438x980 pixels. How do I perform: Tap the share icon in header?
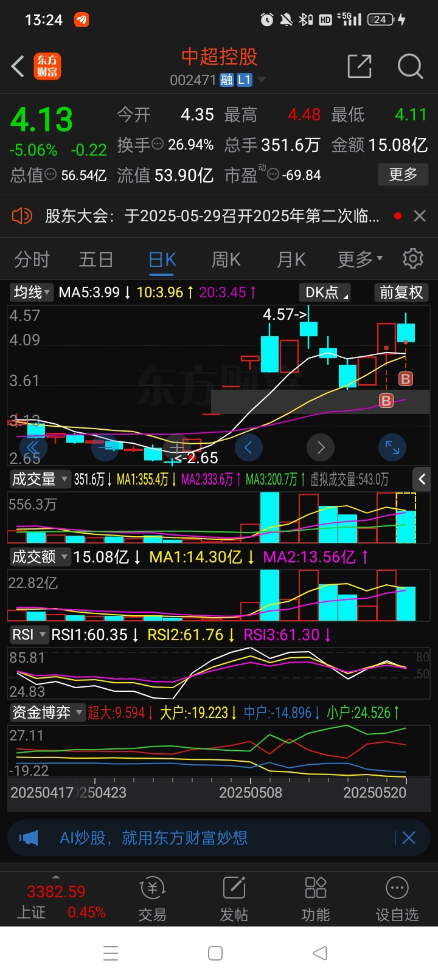coord(360,66)
